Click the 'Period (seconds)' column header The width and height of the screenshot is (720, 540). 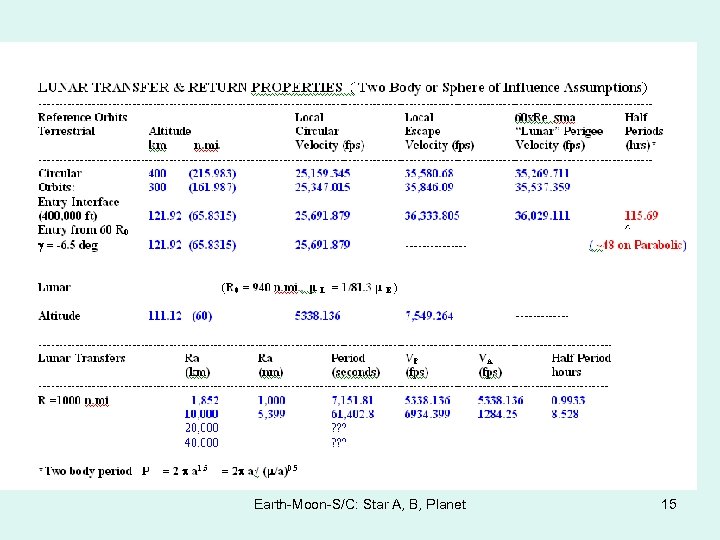coord(356,365)
